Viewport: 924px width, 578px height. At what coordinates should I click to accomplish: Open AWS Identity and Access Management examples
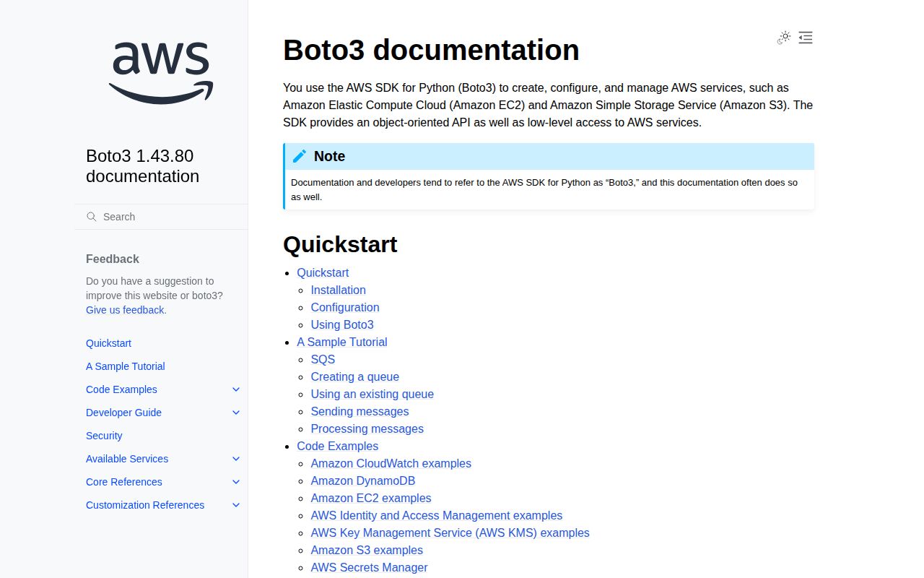point(437,515)
